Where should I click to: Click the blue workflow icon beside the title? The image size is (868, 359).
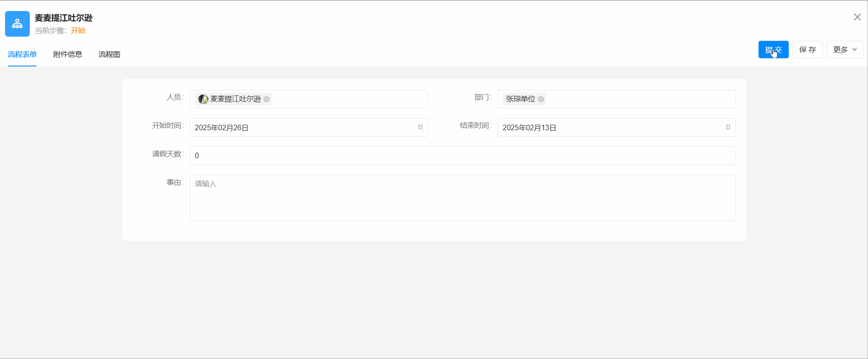[17, 24]
